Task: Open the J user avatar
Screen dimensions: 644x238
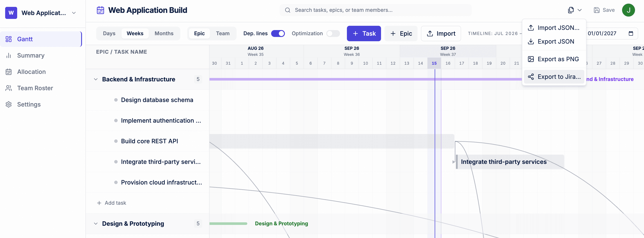Action: (x=628, y=10)
